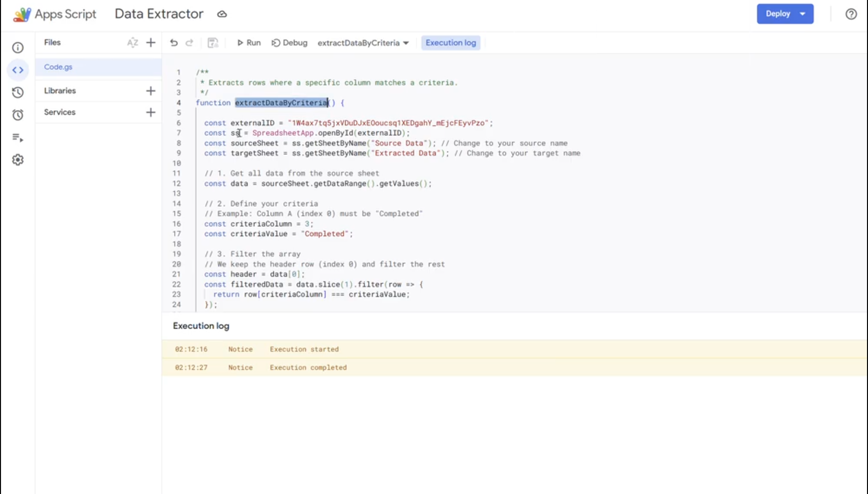Add a service to the project

click(x=151, y=112)
